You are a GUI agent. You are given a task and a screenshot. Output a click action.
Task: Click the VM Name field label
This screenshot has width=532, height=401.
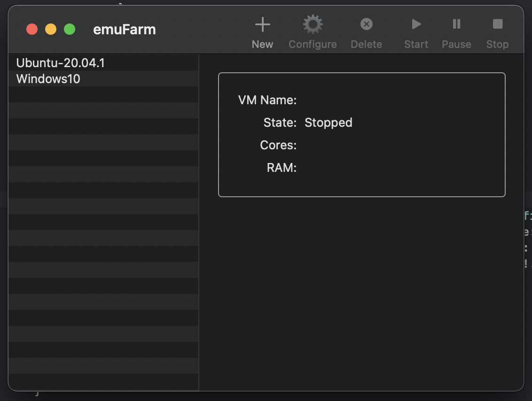click(267, 100)
